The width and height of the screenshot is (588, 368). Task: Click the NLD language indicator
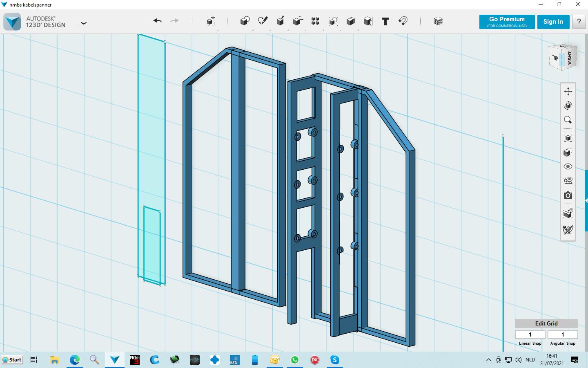pos(530,360)
